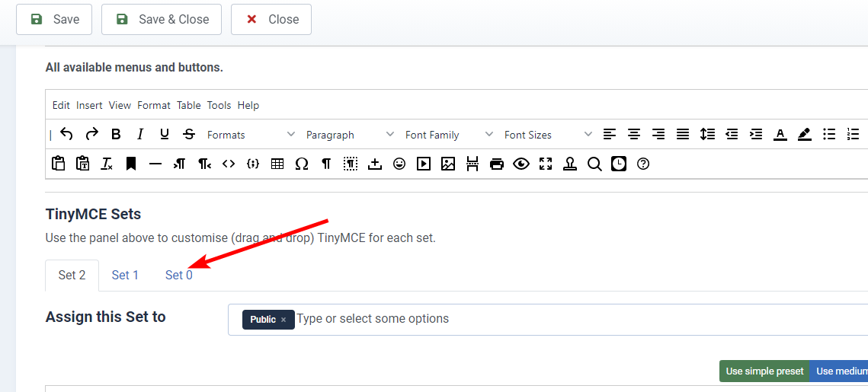This screenshot has width=868, height=392.
Task: Open the Tools menu
Action: click(219, 105)
